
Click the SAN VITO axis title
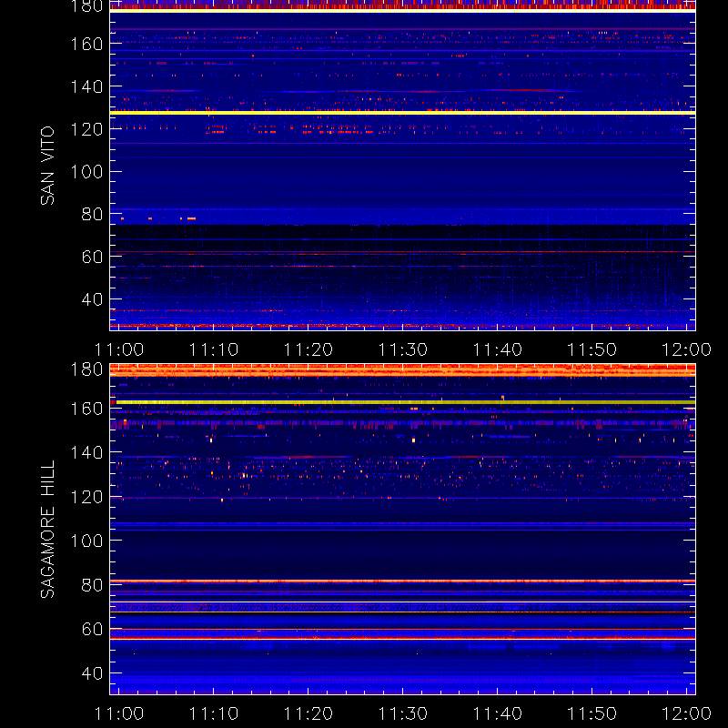[x=47, y=166]
